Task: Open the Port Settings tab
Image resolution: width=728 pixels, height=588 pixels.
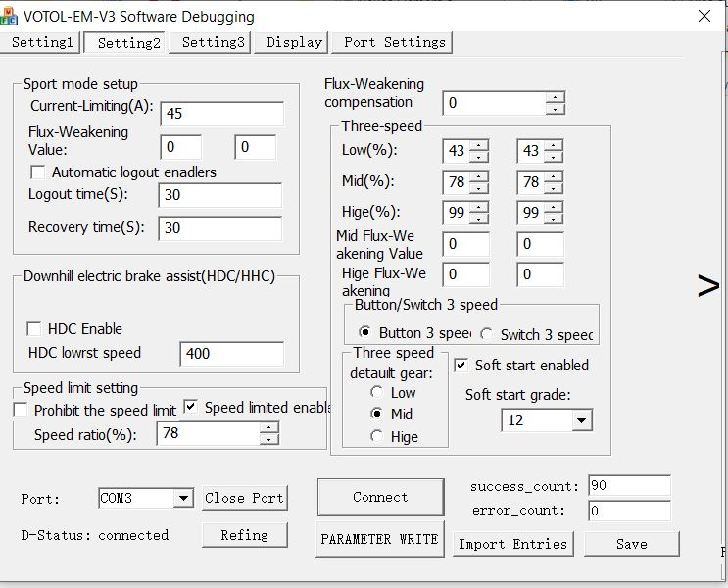Action: (x=394, y=42)
